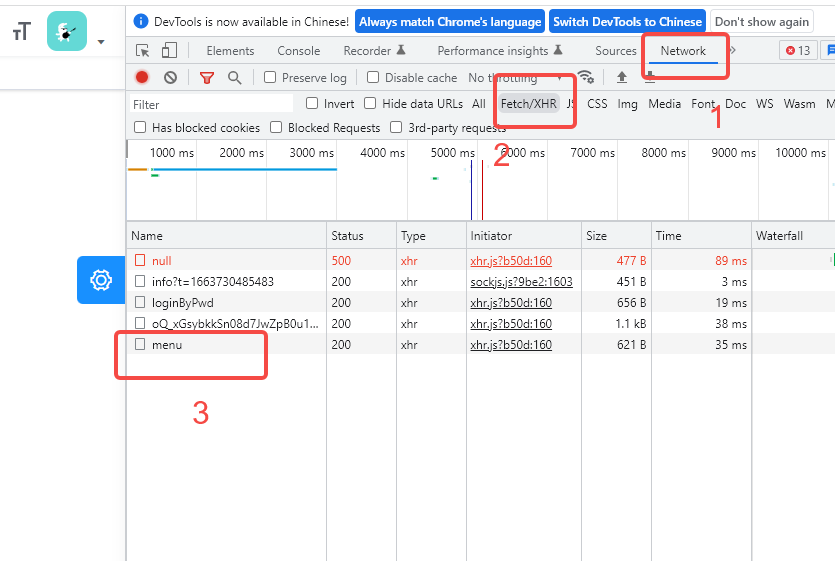Click the text size icon
Viewport: 835px width, 561px height.
point(22,32)
